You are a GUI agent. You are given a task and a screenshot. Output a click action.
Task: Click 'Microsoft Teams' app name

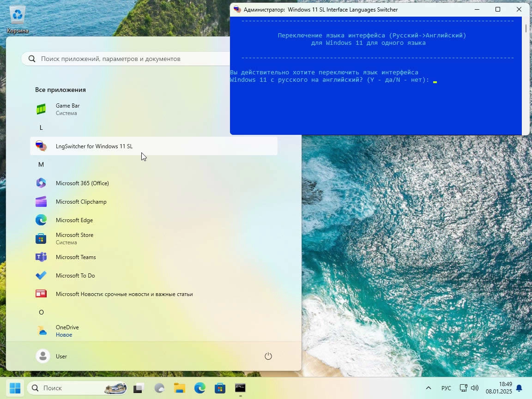tap(76, 257)
